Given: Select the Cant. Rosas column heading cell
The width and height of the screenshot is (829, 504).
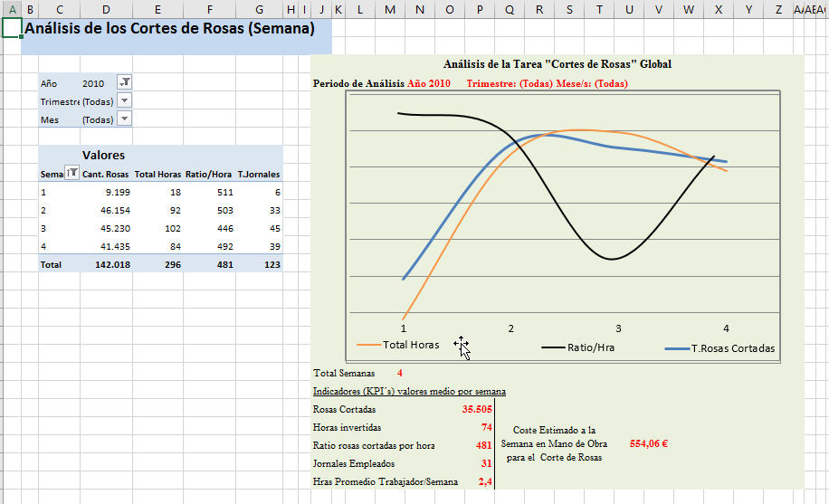Looking at the screenshot, I should coord(105,174).
